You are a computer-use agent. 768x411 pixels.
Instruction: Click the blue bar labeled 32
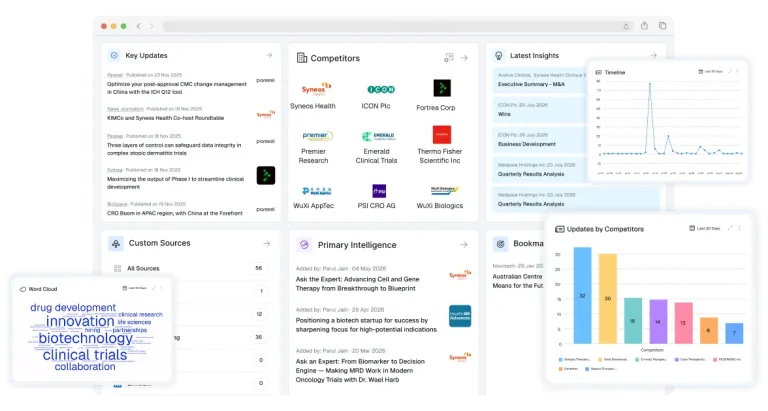pos(582,295)
